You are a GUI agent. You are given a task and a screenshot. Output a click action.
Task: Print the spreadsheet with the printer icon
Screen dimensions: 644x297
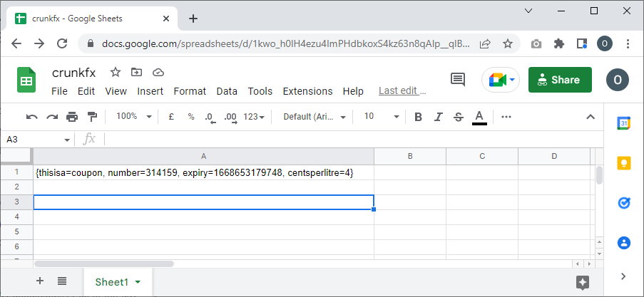[x=72, y=117]
